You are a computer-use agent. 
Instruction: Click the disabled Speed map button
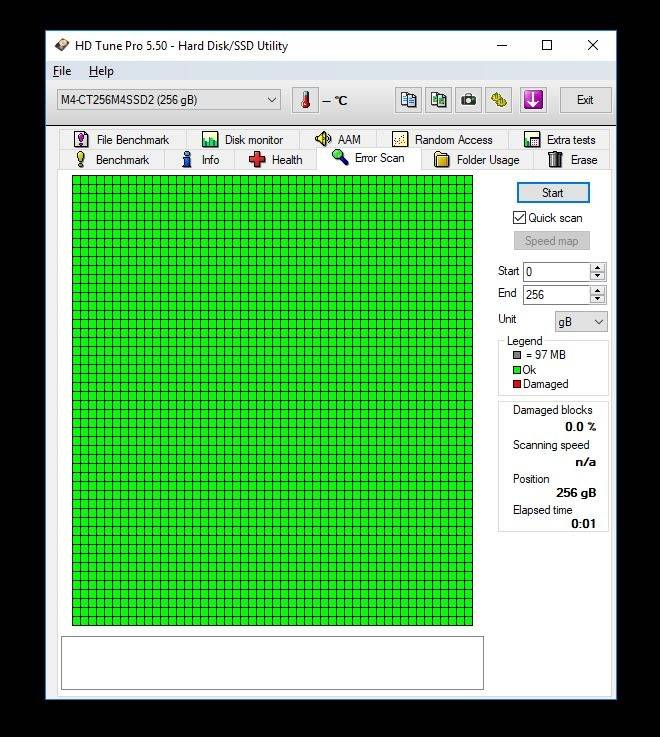tap(551, 241)
